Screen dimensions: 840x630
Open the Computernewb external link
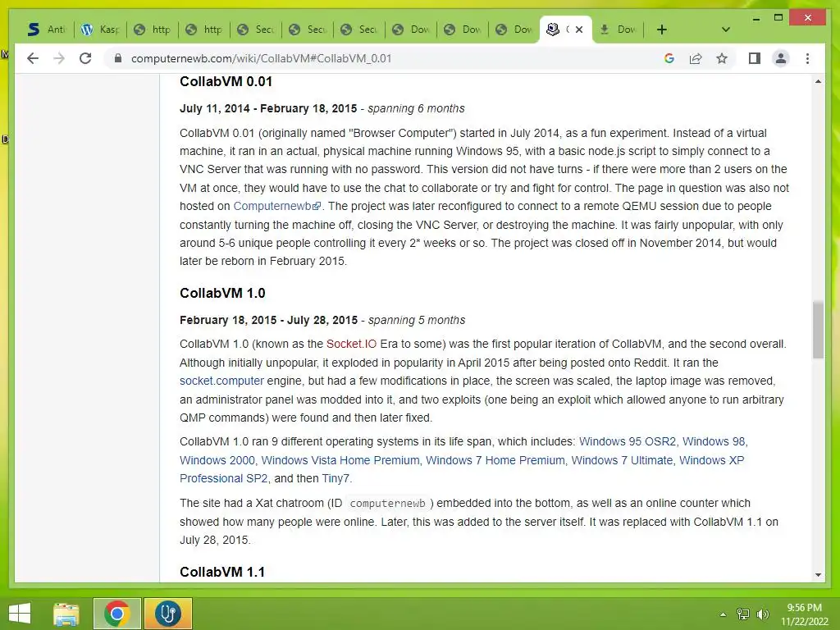[276, 206]
